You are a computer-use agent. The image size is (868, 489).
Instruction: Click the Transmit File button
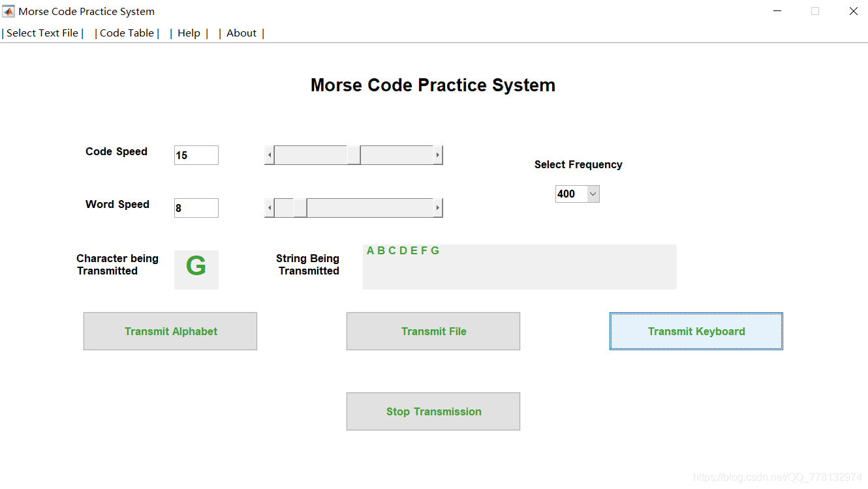(x=433, y=331)
